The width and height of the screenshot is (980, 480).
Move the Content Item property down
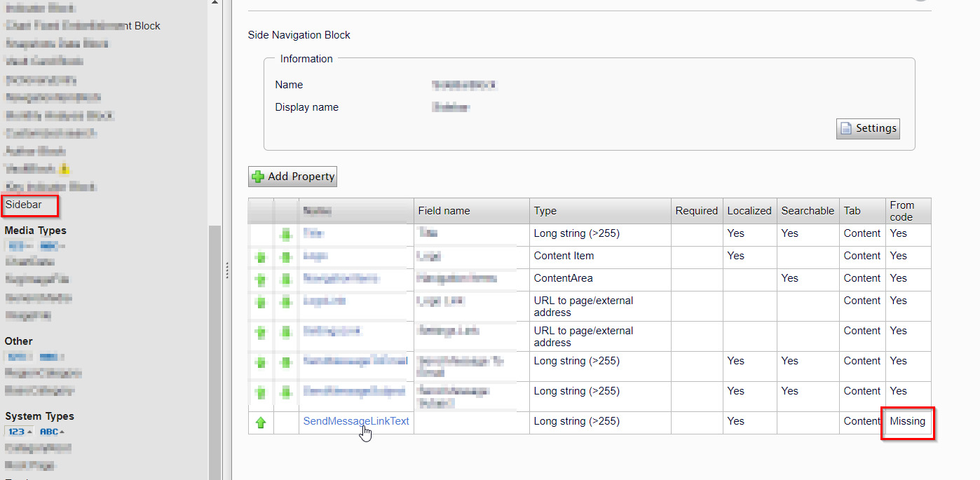[286, 257]
